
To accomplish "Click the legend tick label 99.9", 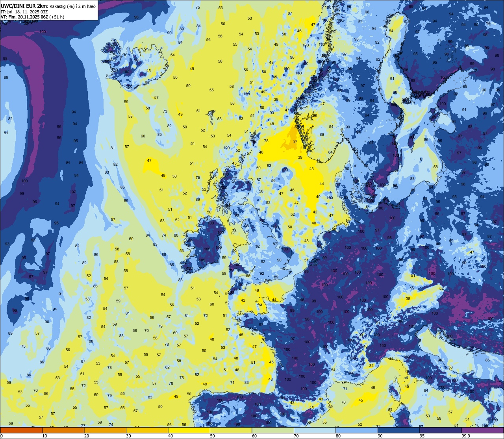I will point(466,436).
